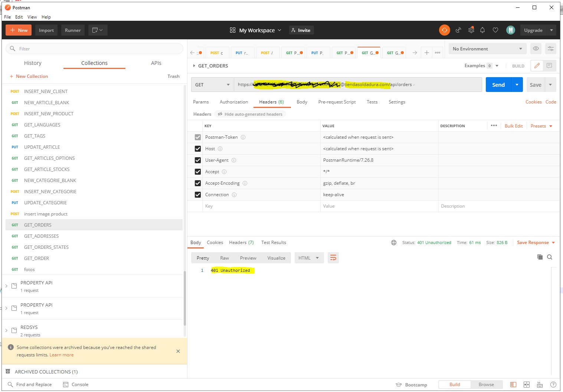The height and width of the screenshot is (392, 563).
Task: Open the Authorization tab
Action: (234, 102)
